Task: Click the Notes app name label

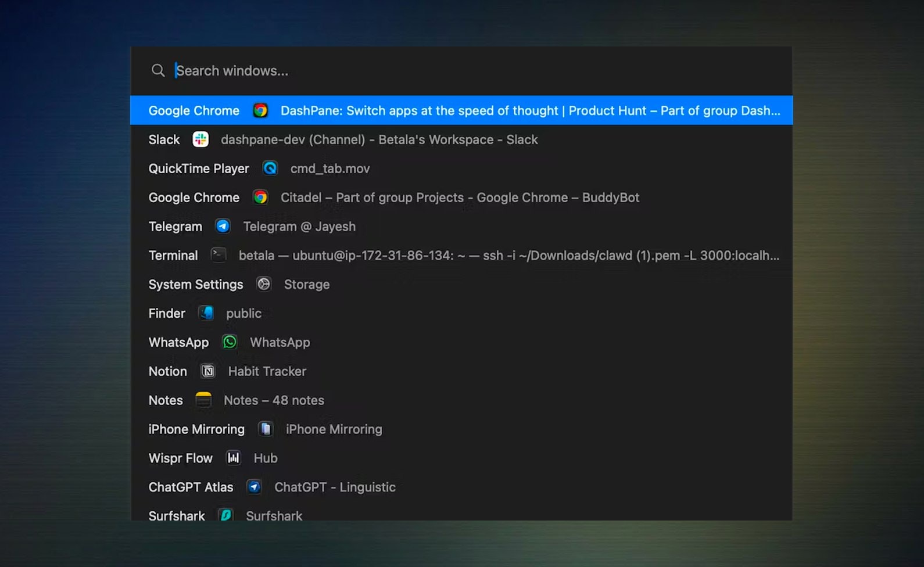Action: [x=166, y=400]
